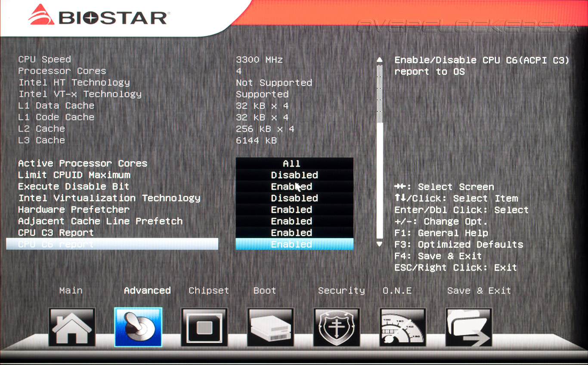
Task: Change Intel Virtualization Technology value
Action: pos(294,198)
